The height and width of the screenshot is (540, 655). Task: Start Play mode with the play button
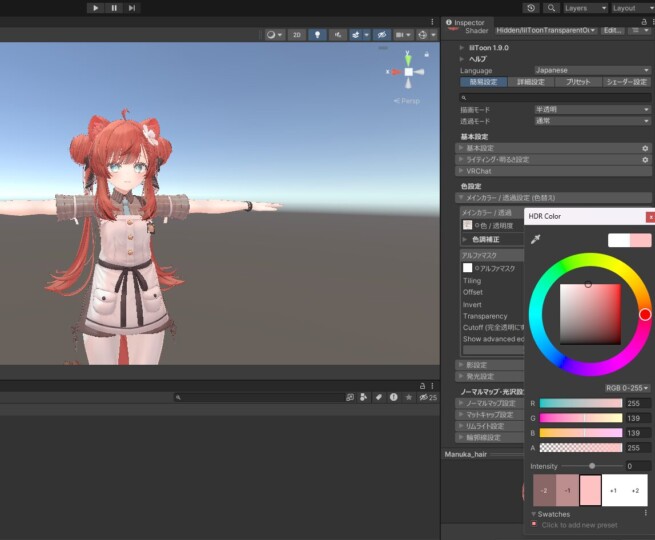[96, 8]
